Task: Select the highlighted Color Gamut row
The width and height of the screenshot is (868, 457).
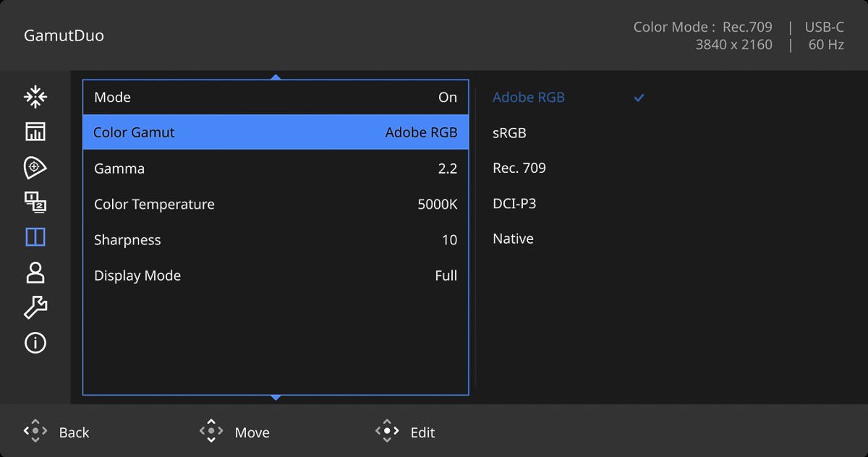Action: coord(275,133)
